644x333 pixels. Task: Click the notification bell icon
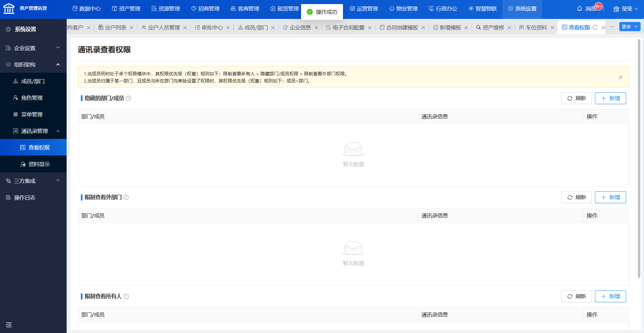[x=579, y=8]
